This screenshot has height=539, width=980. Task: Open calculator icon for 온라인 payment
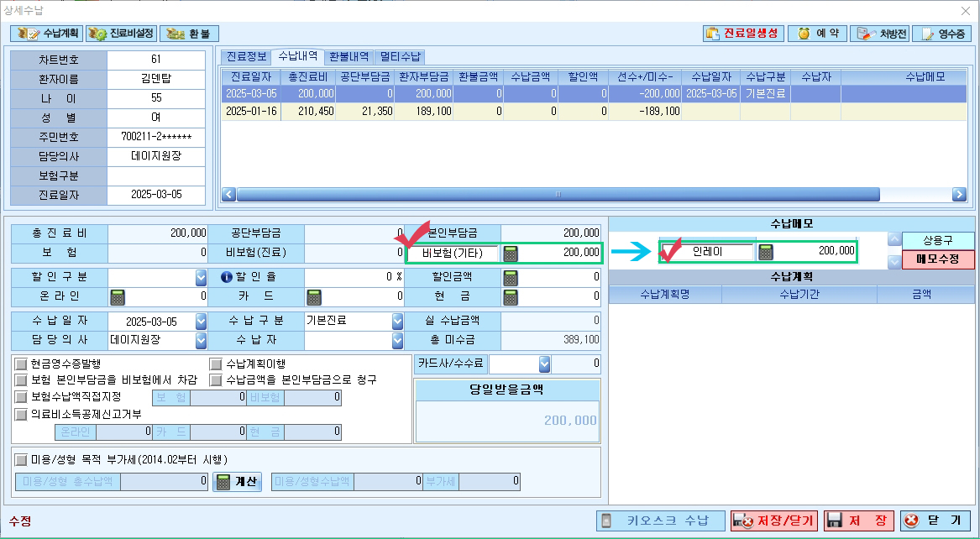pyautogui.click(x=118, y=296)
